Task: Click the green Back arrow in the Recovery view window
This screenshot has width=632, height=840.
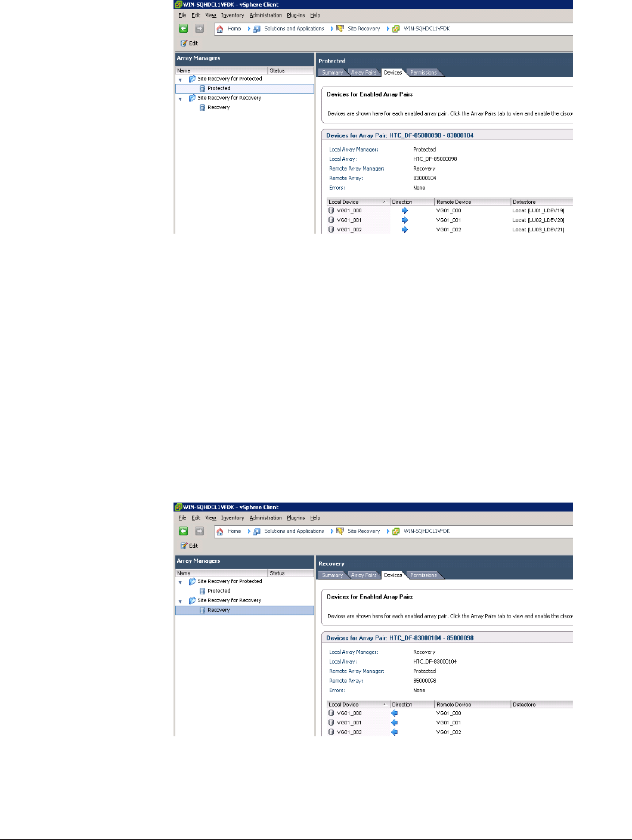Action: click(x=184, y=531)
